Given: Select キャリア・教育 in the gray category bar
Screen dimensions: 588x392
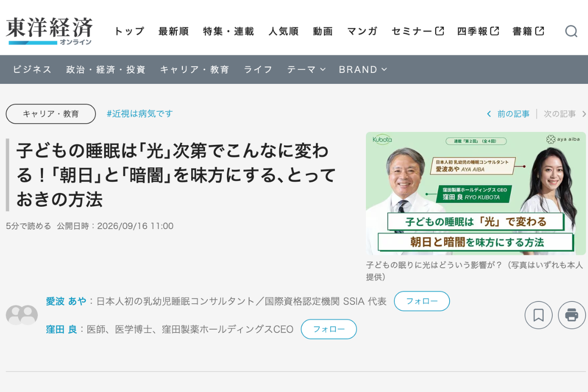Looking at the screenshot, I should tap(195, 70).
